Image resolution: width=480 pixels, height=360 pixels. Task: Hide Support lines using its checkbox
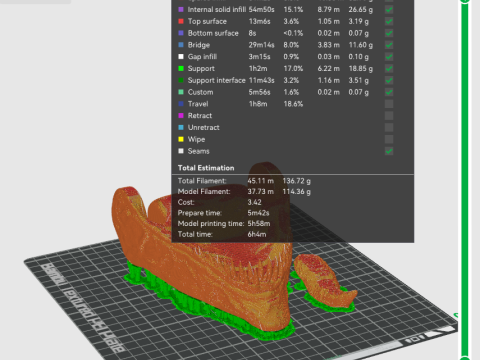click(389, 69)
